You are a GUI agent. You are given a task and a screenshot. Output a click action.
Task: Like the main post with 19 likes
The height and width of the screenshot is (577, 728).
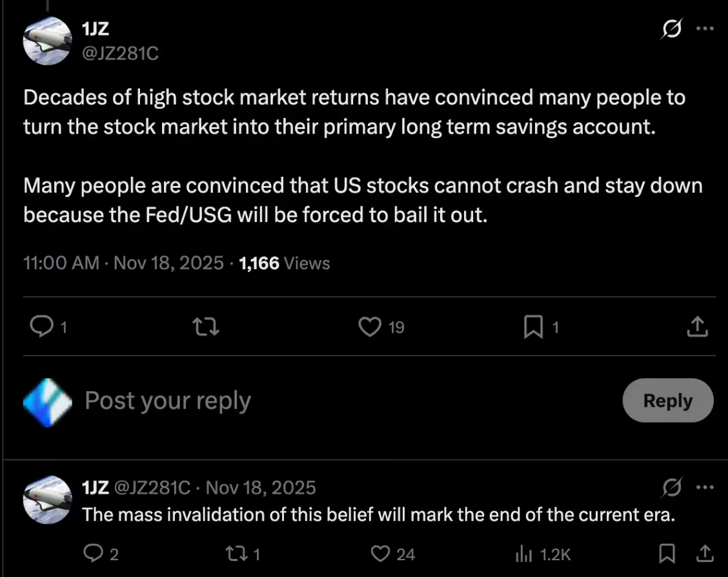[370, 328]
